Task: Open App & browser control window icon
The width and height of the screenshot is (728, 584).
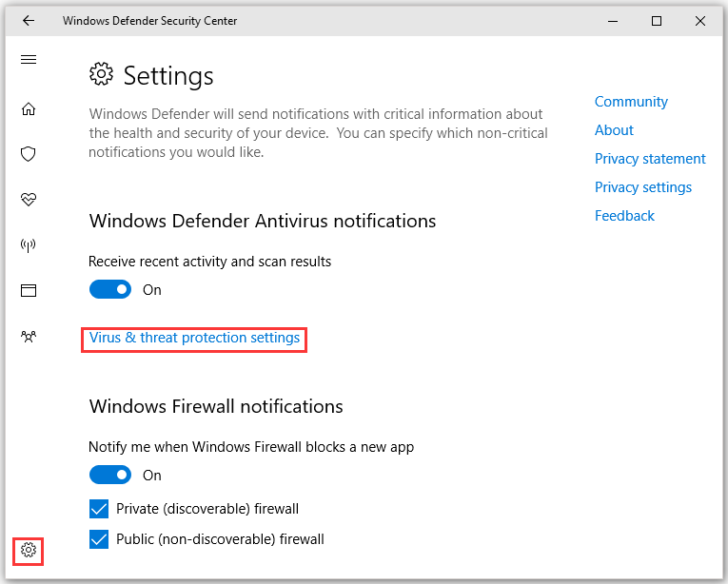Action: (x=29, y=291)
